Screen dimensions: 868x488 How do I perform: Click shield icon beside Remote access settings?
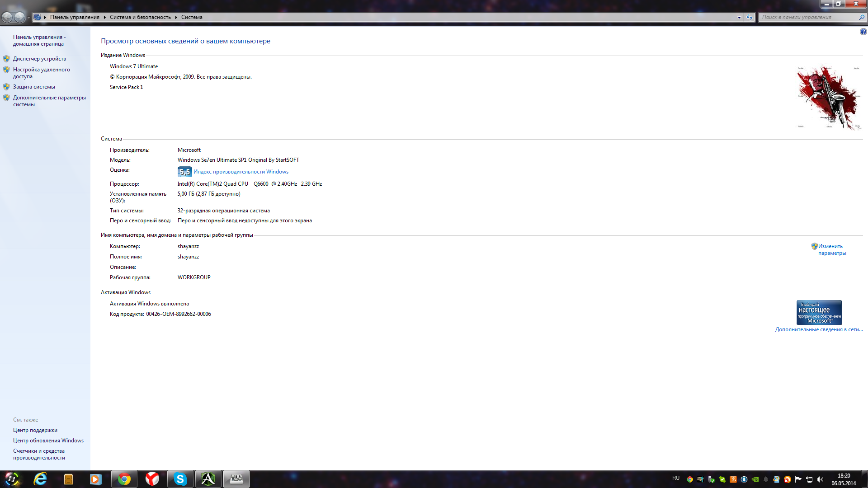coord(6,70)
